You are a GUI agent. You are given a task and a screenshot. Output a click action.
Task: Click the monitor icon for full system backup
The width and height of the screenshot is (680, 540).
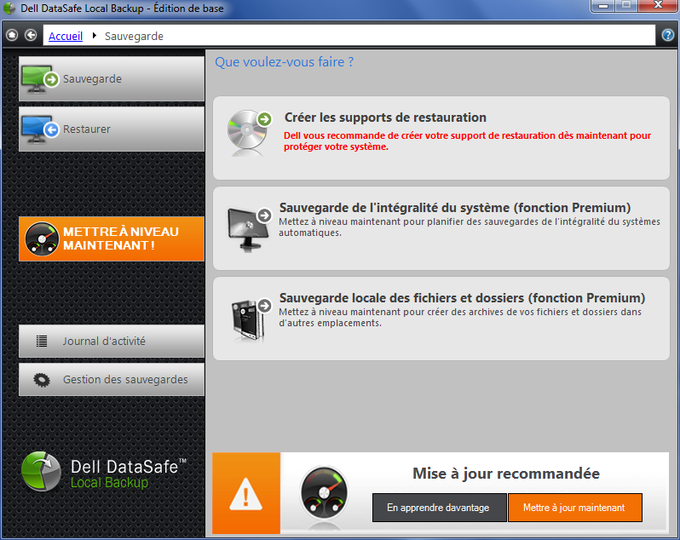click(x=249, y=229)
